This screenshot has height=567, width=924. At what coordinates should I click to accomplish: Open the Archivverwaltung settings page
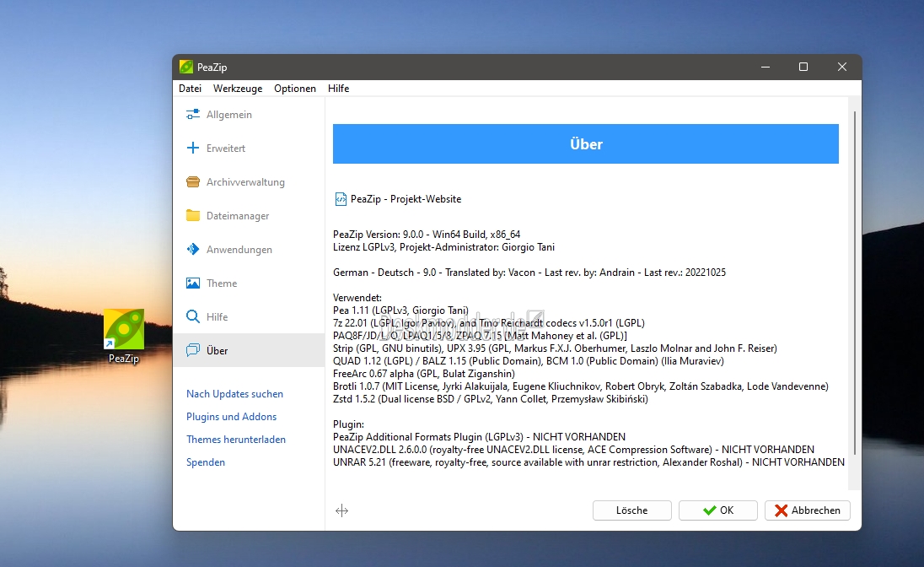(249, 181)
